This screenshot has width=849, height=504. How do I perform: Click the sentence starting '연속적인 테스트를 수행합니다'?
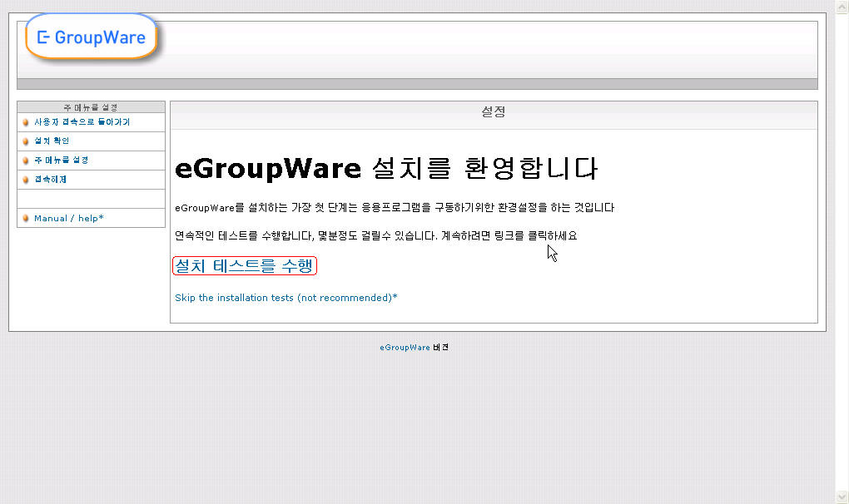pyautogui.click(x=375, y=235)
